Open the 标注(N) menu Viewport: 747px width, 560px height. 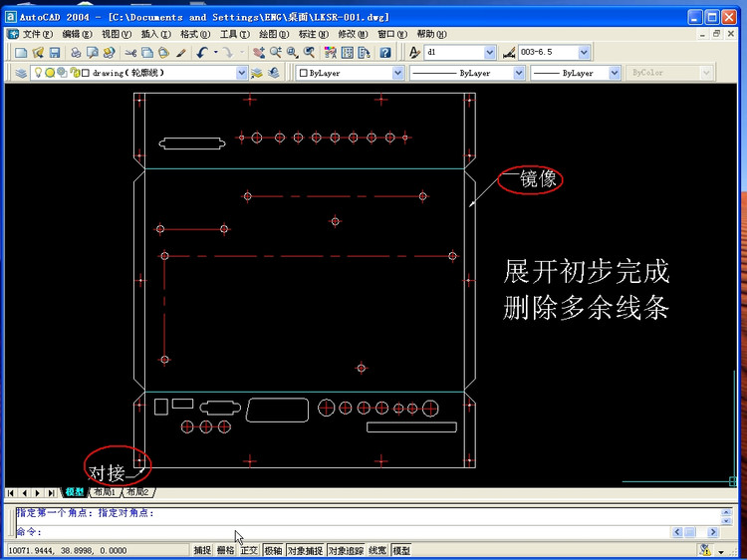click(314, 34)
